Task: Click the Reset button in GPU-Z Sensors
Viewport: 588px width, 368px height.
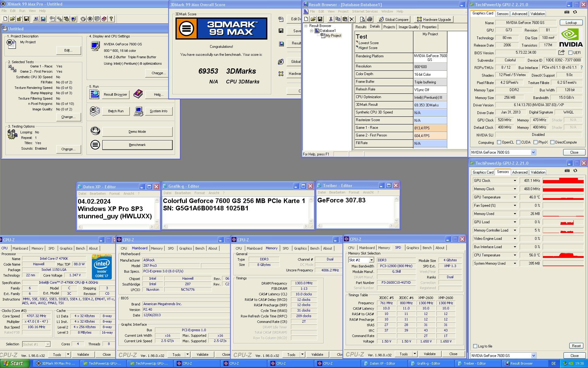Action: pos(576,346)
